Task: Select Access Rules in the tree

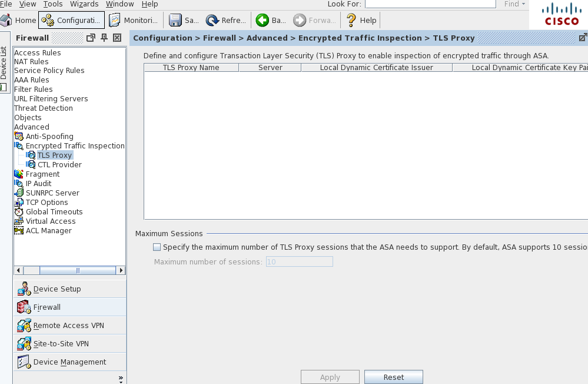Action: pos(38,52)
